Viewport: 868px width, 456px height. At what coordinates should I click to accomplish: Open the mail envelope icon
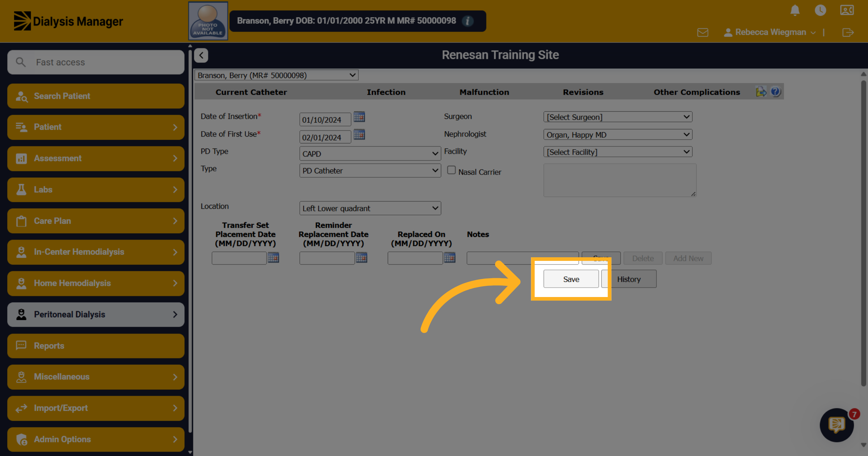pyautogui.click(x=702, y=33)
